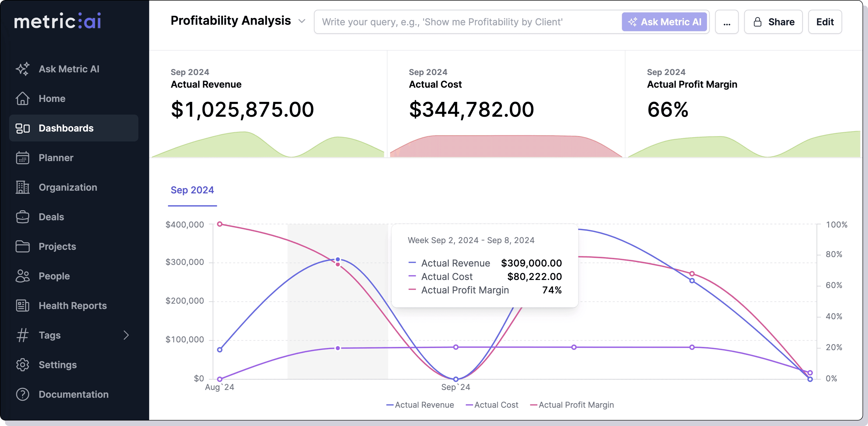The height and width of the screenshot is (426, 868).
Task: Open Ask Metric AI from sidebar label
Action: pos(69,69)
